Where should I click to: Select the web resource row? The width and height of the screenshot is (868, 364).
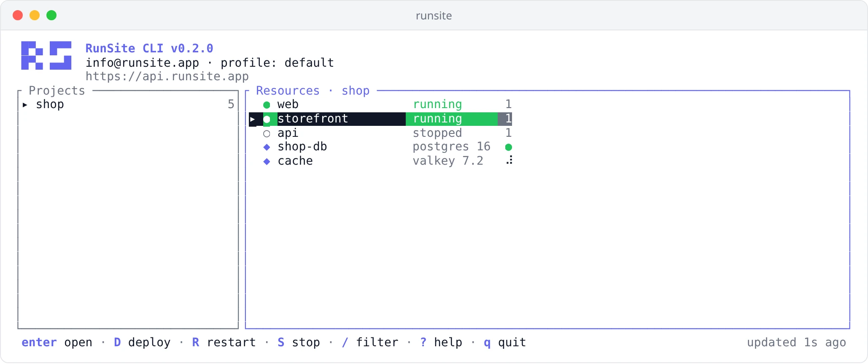380,104
